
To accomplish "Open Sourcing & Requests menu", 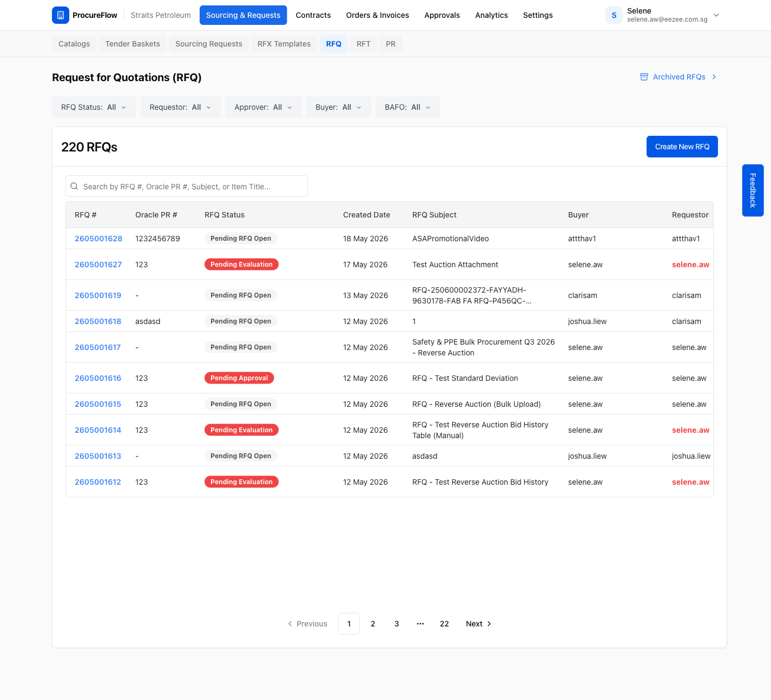I will (x=243, y=15).
